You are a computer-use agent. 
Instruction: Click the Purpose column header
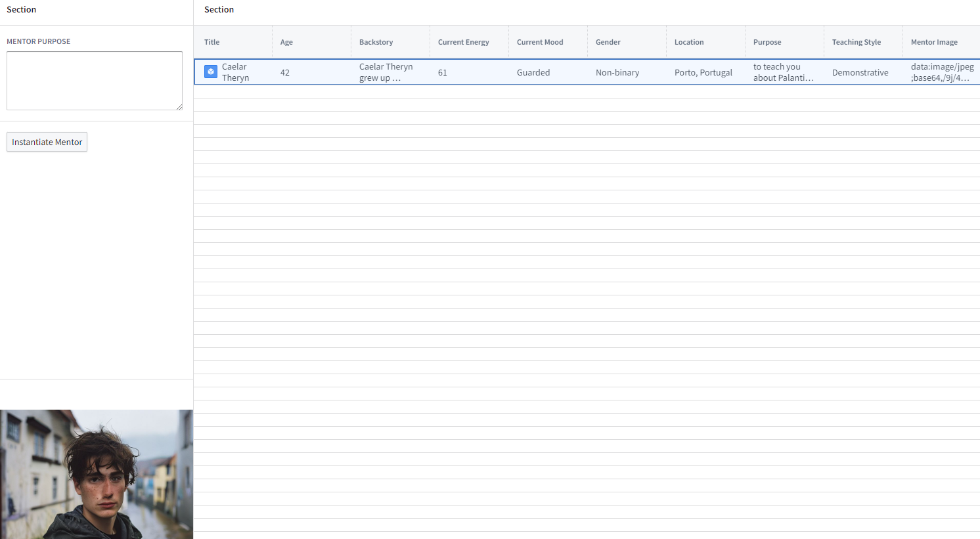click(x=767, y=42)
